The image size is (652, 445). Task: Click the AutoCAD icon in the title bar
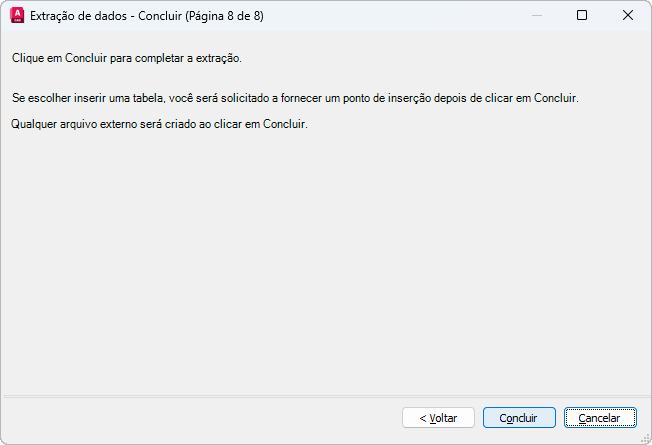pos(16,16)
